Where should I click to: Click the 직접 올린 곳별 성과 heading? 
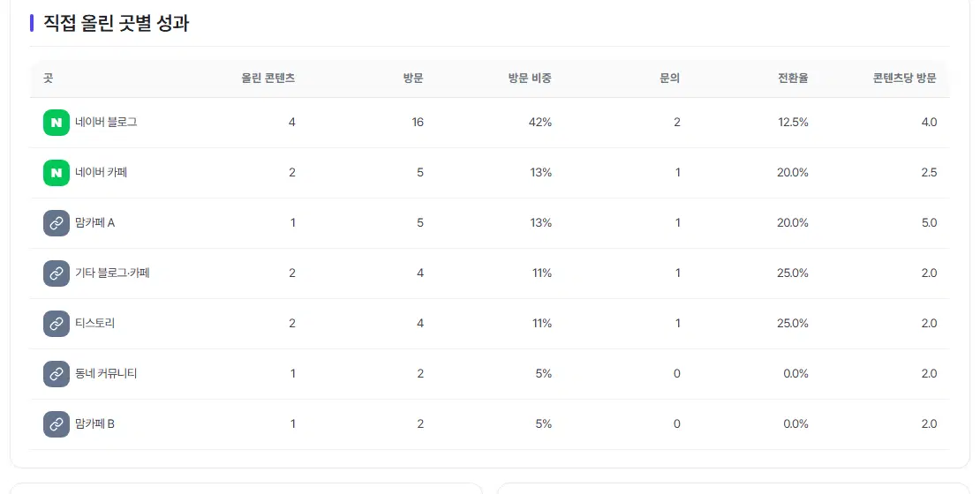117,23
